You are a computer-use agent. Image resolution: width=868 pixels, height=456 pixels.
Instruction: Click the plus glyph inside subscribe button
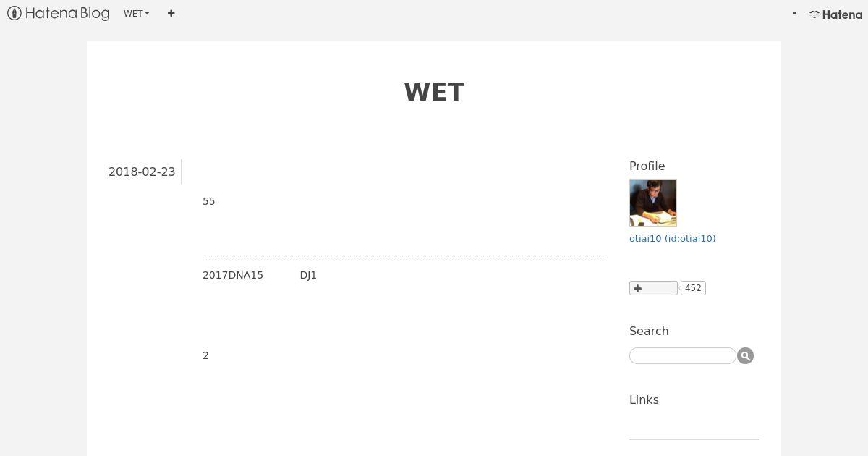coord(637,288)
